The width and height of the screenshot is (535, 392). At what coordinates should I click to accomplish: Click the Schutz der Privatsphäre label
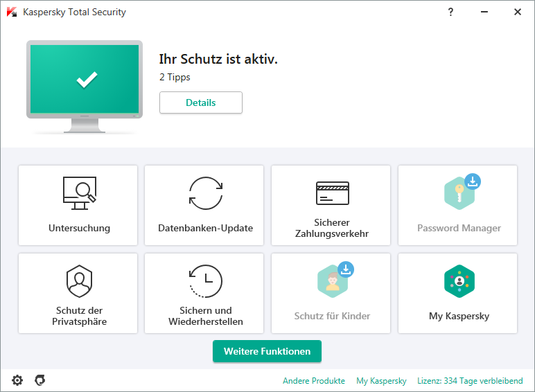pyautogui.click(x=80, y=316)
